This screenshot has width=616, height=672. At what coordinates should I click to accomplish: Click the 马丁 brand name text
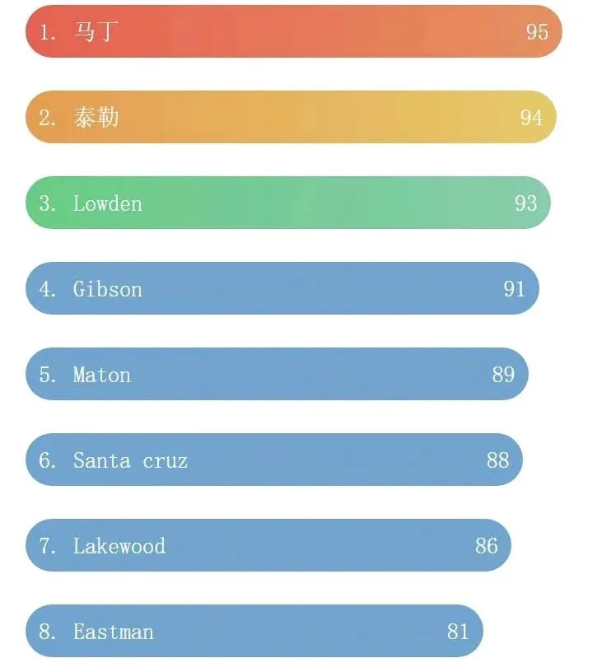point(96,32)
